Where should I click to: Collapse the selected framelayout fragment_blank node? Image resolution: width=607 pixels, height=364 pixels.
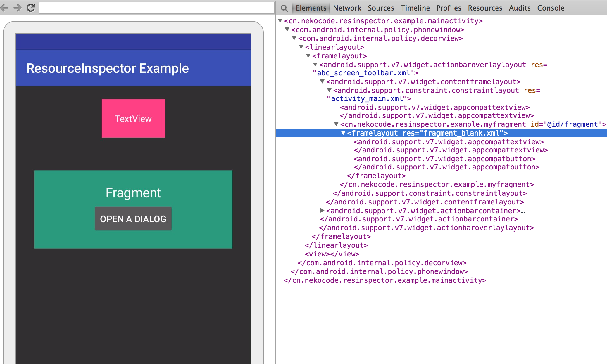click(343, 133)
